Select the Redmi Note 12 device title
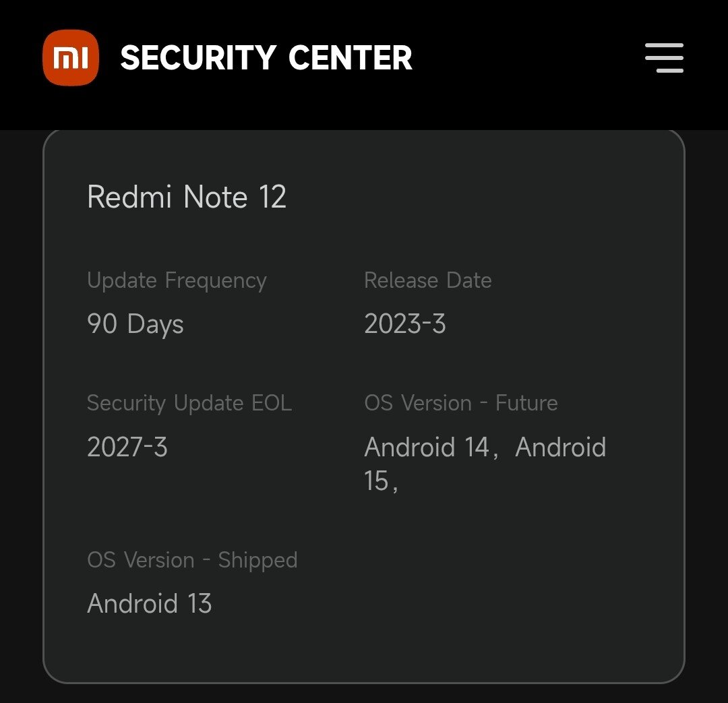 tap(187, 197)
